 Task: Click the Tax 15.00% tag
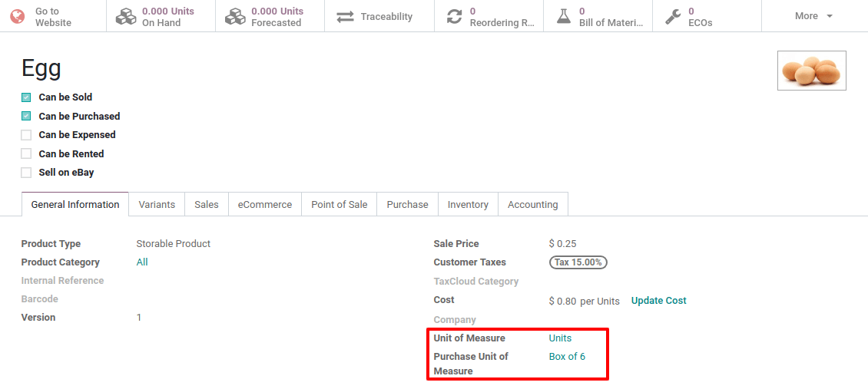[x=578, y=262]
